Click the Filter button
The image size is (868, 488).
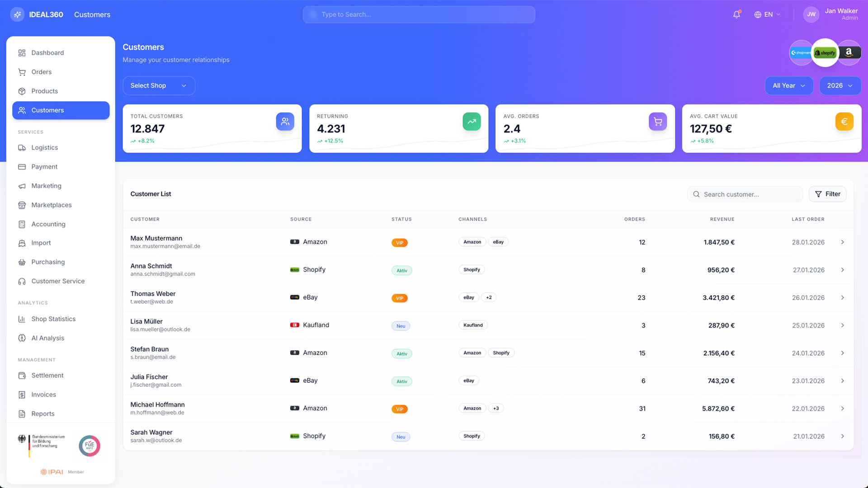pyautogui.click(x=827, y=194)
